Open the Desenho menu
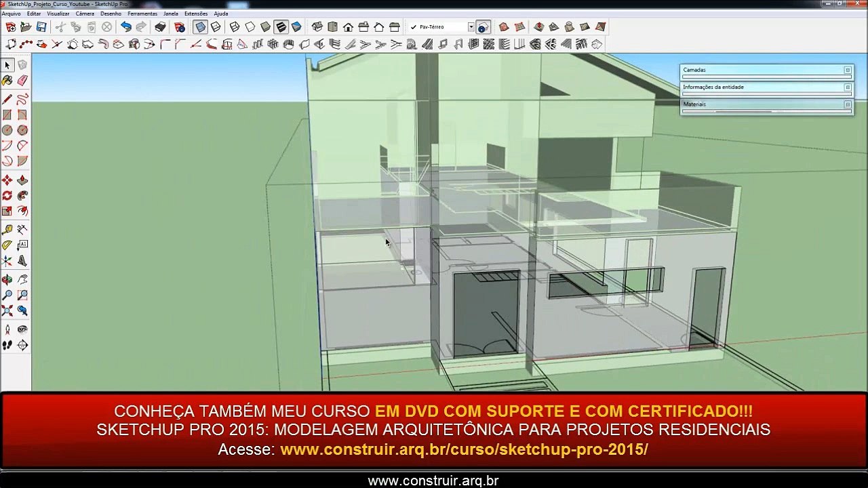Image resolution: width=868 pixels, height=488 pixels. [111, 14]
